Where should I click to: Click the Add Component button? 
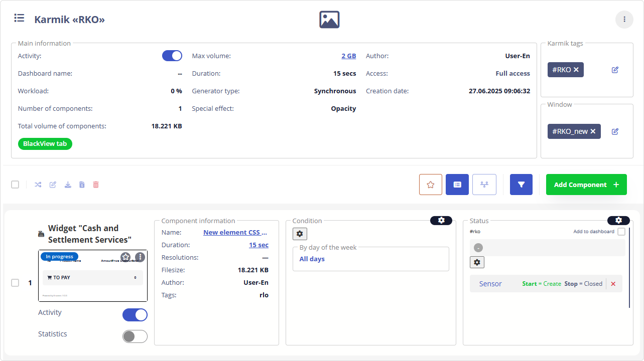pyautogui.click(x=586, y=185)
